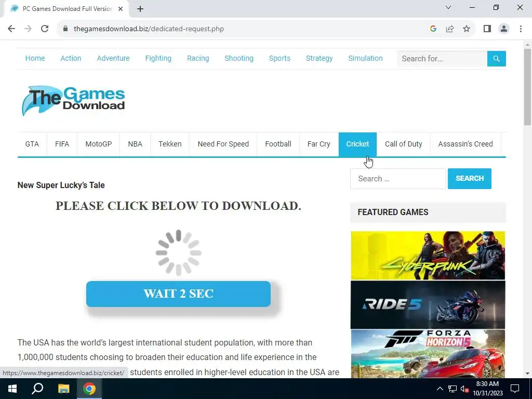Open the taskbar clock and date
The height and width of the screenshot is (399, 532).
coord(487,389)
